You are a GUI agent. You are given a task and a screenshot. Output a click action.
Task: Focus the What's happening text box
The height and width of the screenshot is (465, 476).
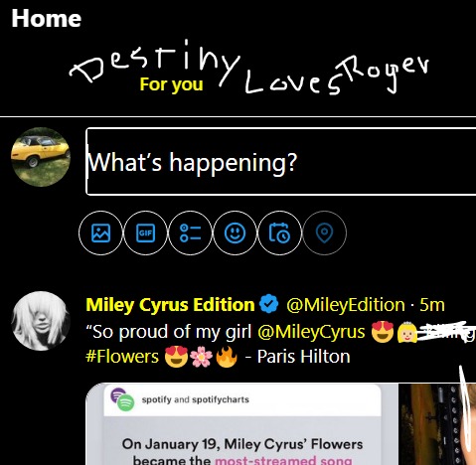click(281, 162)
